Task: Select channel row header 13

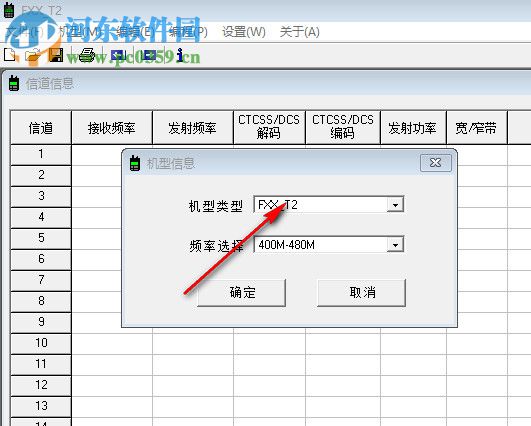Action: pos(41,406)
